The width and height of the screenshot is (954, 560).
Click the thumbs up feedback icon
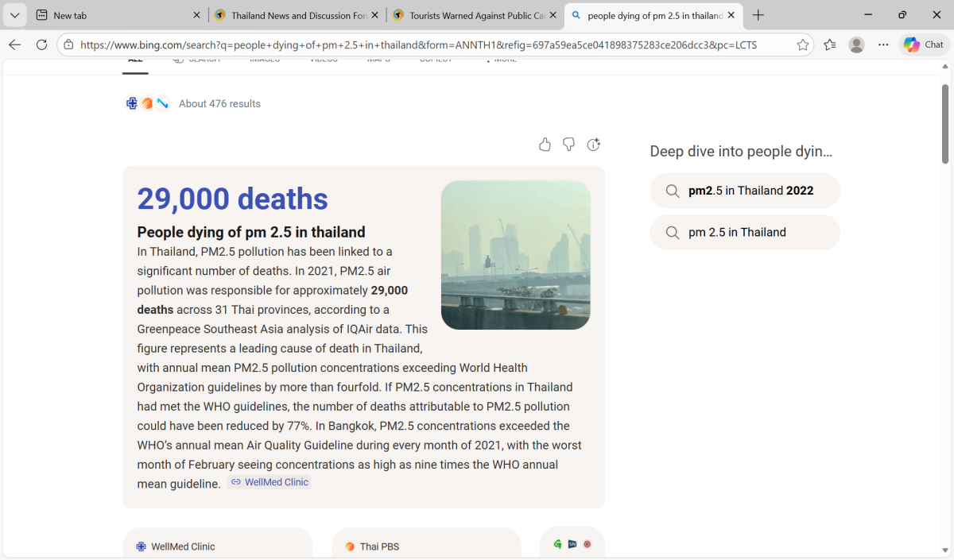tap(545, 144)
